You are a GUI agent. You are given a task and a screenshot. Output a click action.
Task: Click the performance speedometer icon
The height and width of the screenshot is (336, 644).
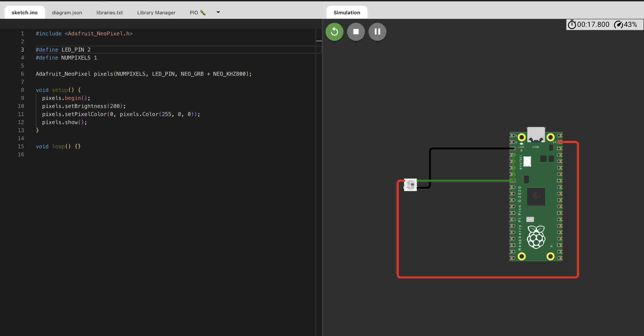[x=619, y=25]
